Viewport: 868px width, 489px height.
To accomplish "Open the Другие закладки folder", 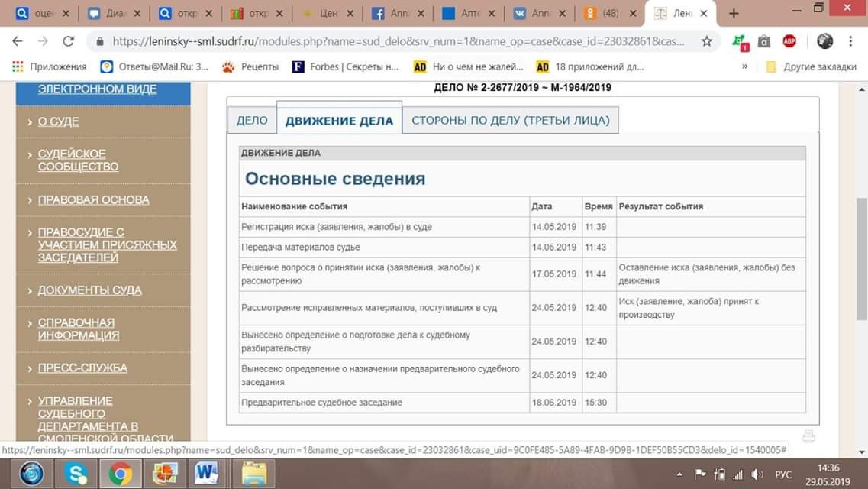I will point(811,66).
